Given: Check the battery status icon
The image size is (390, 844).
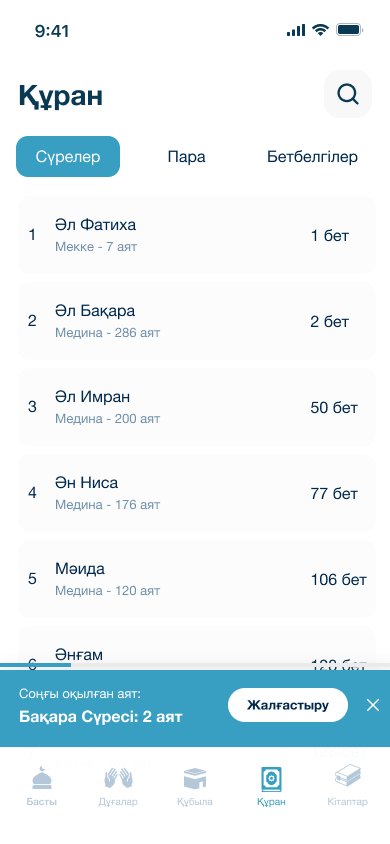Looking at the screenshot, I should 349,30.
